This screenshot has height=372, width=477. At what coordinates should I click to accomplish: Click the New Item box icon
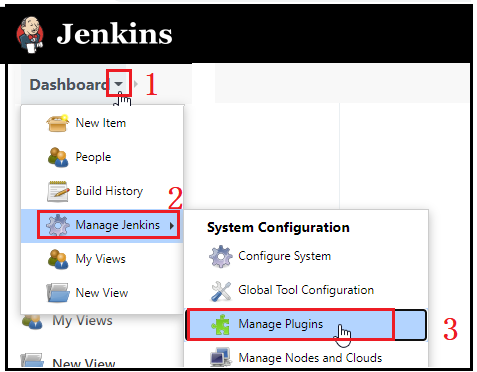pyautogui.click(x=58, y=123)
